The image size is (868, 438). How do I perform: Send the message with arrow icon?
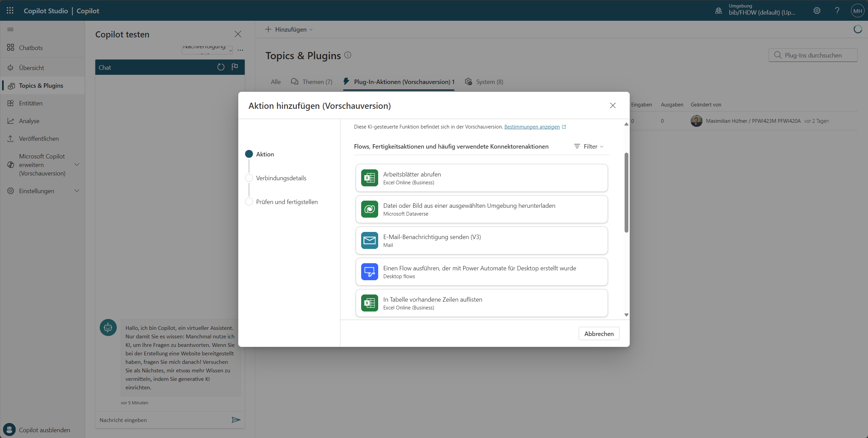(236, 420)
